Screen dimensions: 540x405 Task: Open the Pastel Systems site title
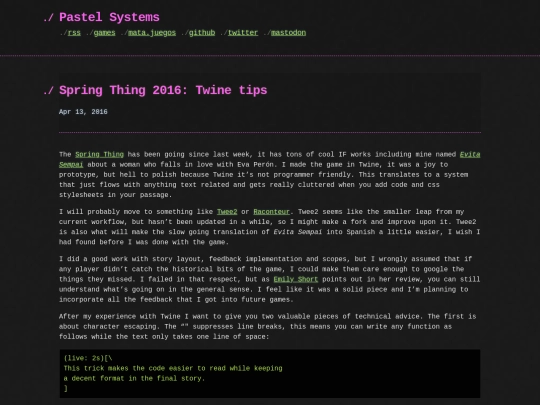click(109, 17)
